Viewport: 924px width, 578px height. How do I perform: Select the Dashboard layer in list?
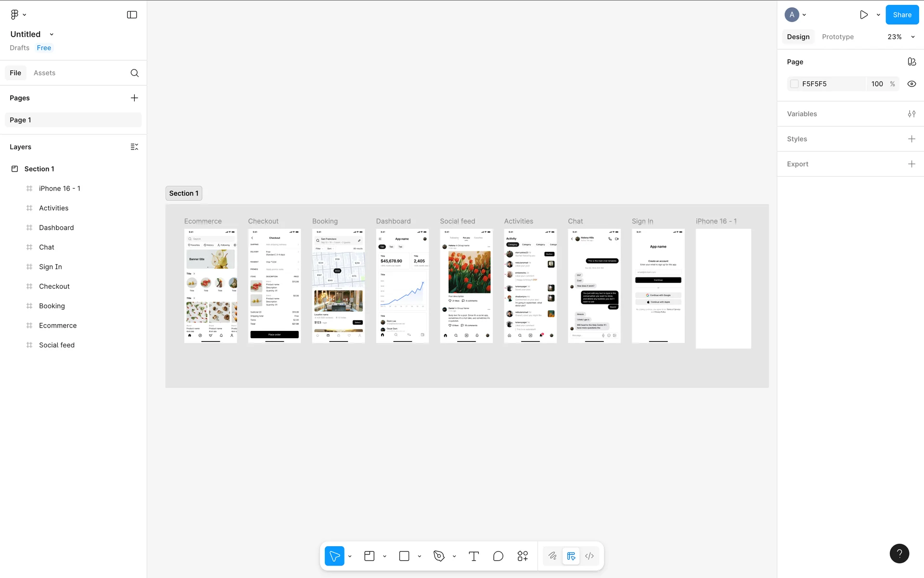[x=56, y=227]
